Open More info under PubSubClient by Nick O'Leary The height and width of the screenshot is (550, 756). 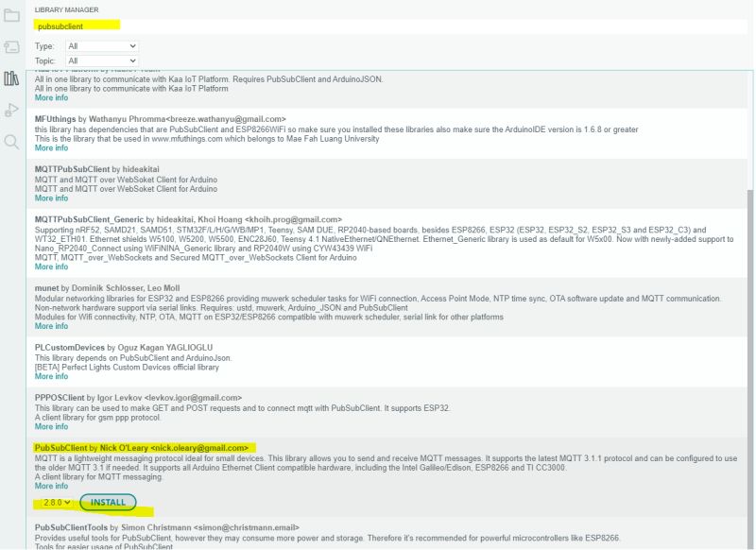[51, 486]
